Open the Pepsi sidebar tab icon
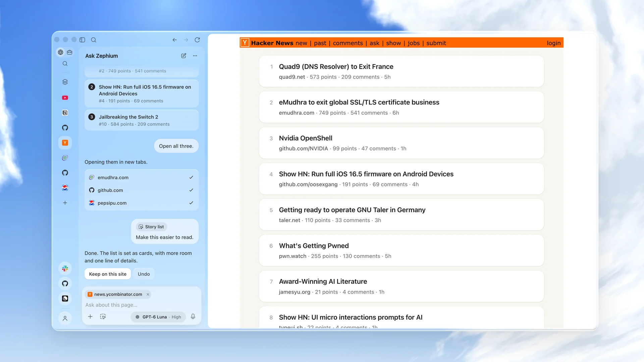 pos(65,188)
